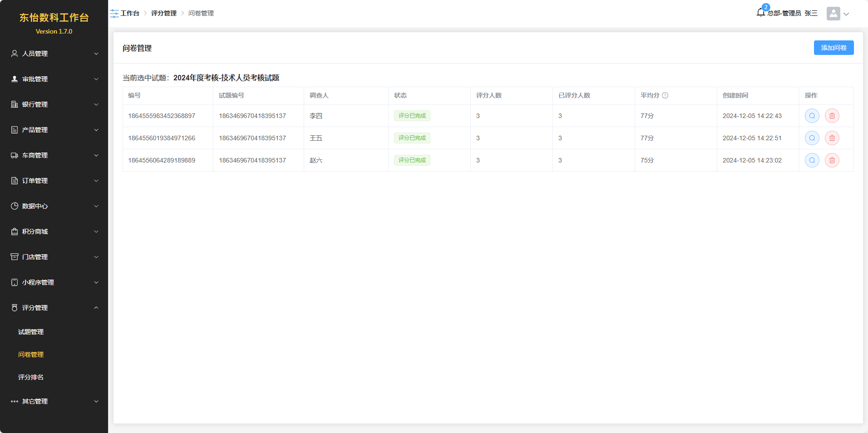Delete 赵六's questionnaire entry
868x433 pixels.
832,160
